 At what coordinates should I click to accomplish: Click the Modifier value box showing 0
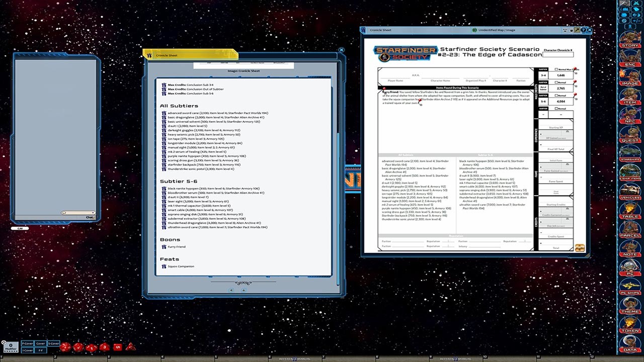(11, 345)
